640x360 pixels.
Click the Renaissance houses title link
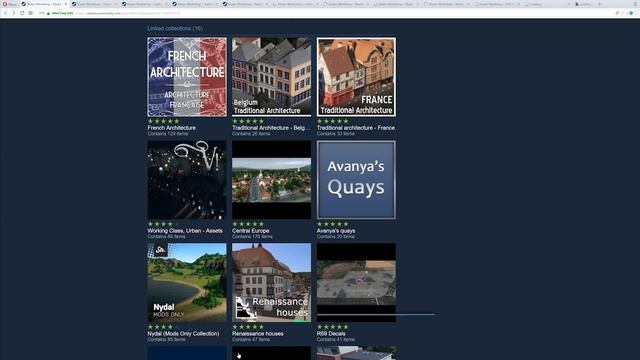258,333
